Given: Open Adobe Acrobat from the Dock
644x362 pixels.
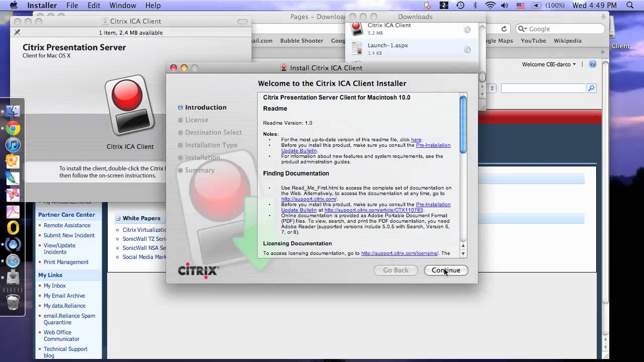Looking at the screenshot, I should (13, 211).
